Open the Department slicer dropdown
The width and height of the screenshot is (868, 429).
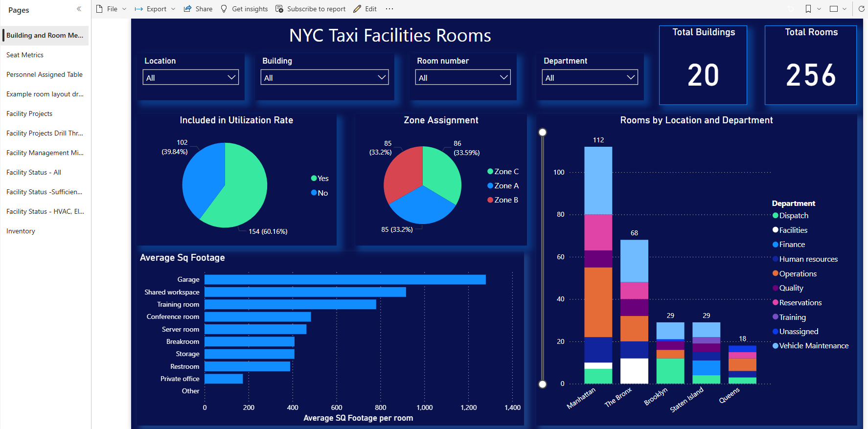[x=590, y=77]
